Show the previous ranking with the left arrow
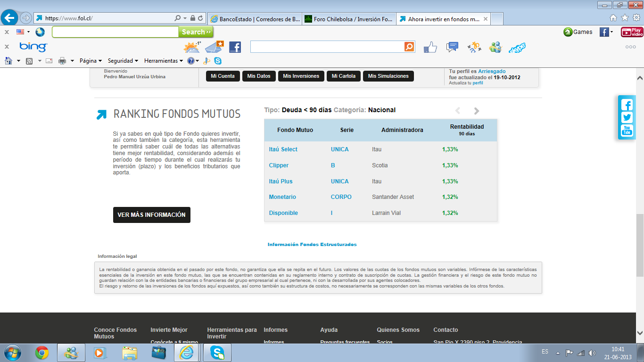The width and height of the screenshot is (644, 362). [x=458, y=111]
